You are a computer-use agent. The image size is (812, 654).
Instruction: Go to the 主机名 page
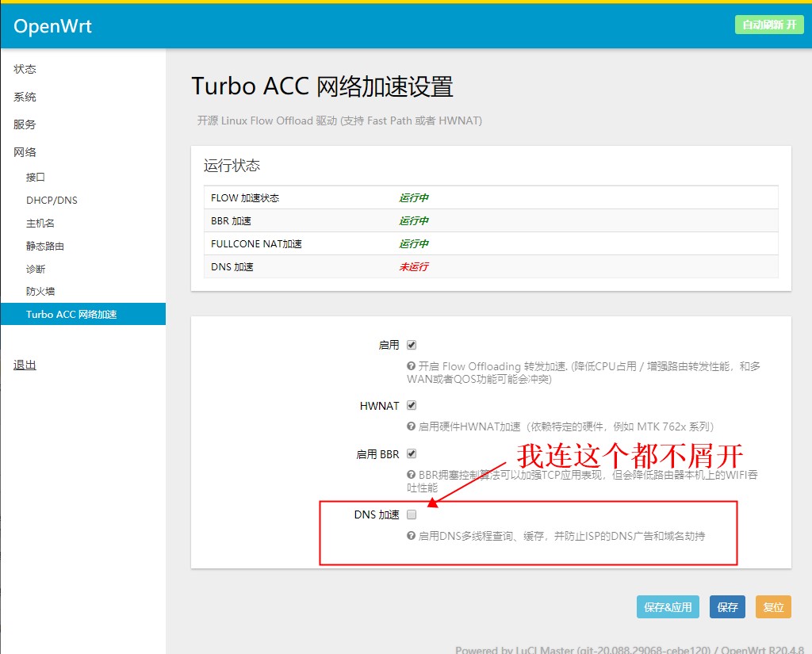(x=40, y=224)
